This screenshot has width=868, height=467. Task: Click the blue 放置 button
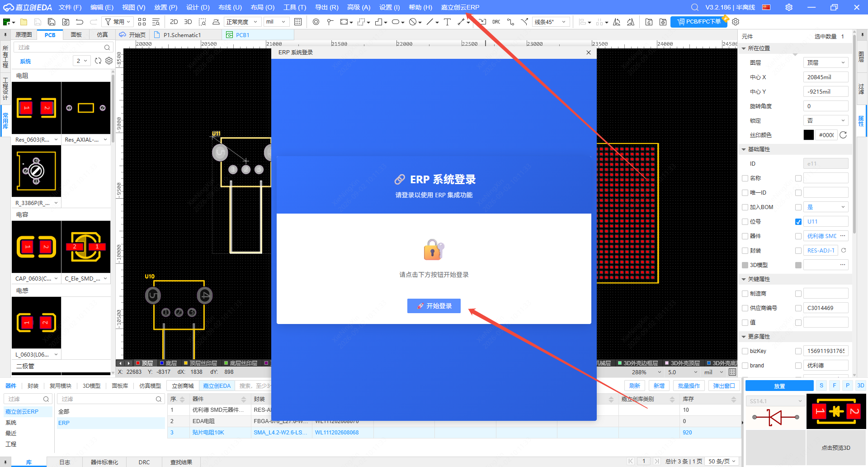click(779, 386)
